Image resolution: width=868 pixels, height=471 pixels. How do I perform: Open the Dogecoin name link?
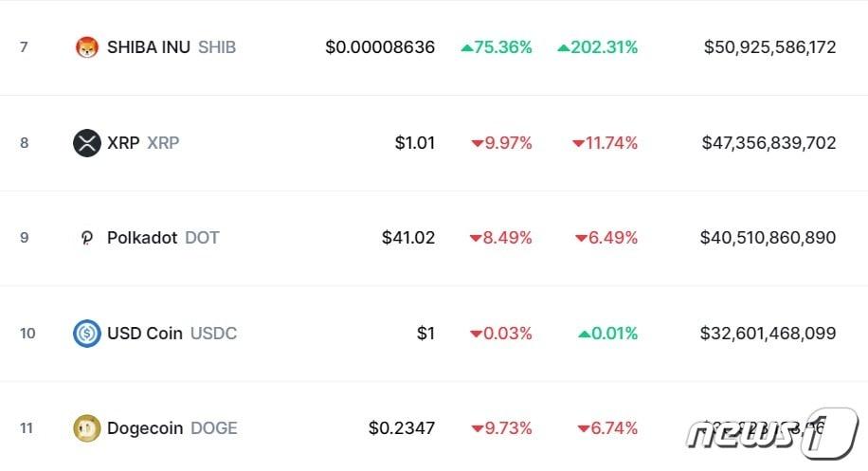(145, 428)
